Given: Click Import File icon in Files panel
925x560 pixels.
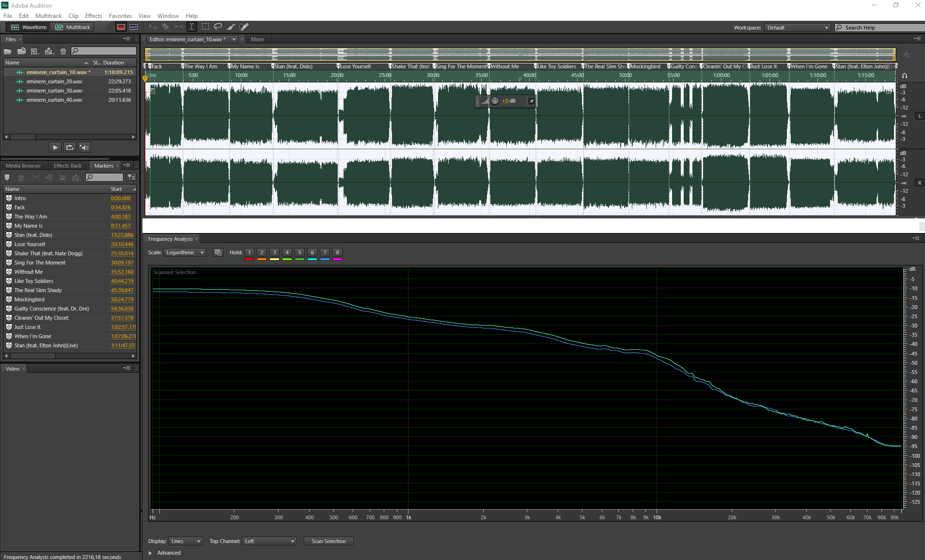Looking at the screenshot, I should coord(21,51).
